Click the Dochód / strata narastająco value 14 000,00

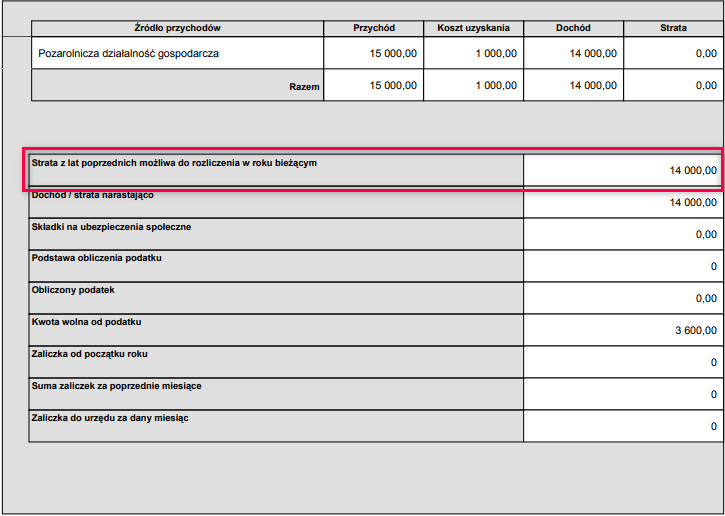(693, 203)
